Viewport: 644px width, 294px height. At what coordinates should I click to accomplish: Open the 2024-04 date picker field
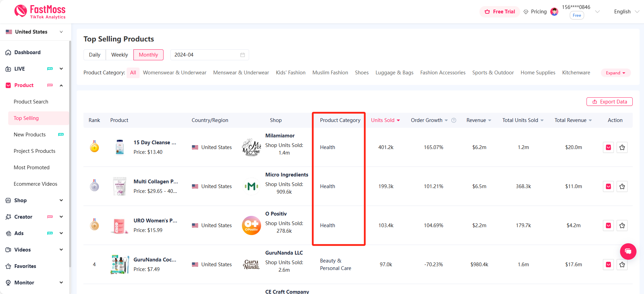(x=209, y=55)
